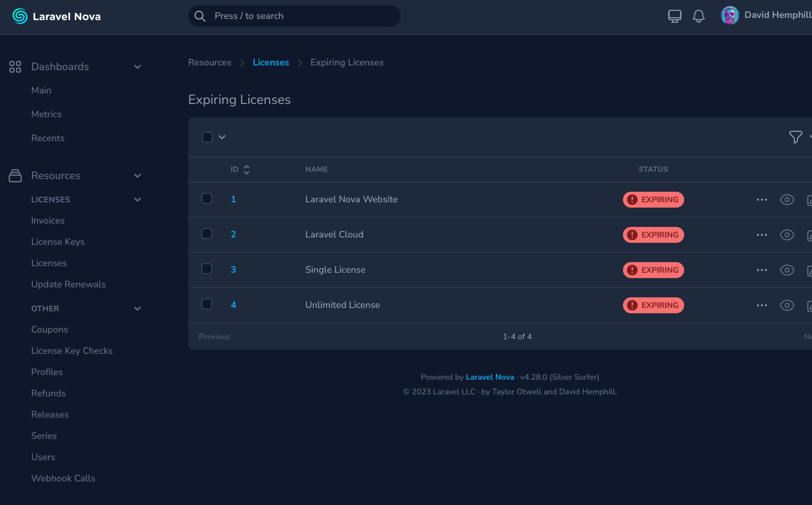The height and width of the screenshot is (505, 812).
Task: Open the Laravel Nova footer link
Action: tap(489, 377)
